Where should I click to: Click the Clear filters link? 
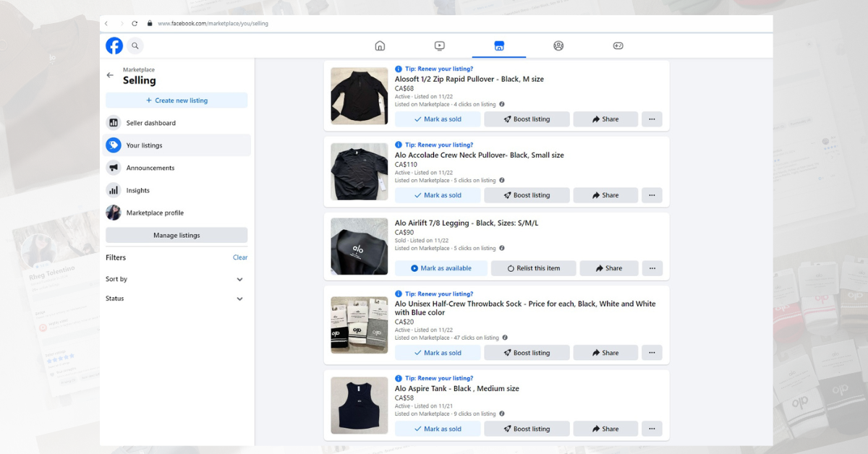(240, 257)
